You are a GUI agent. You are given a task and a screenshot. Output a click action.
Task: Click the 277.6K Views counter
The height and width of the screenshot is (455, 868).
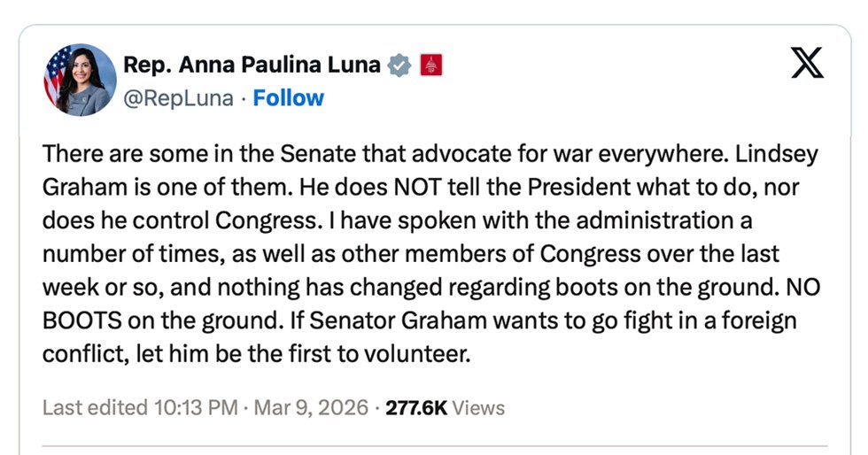446,407
